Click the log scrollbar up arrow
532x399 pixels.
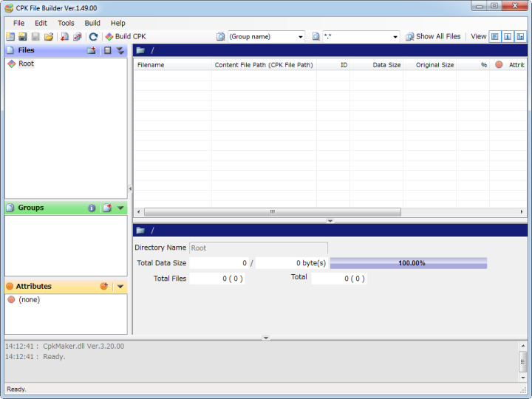tap(523, 346)
